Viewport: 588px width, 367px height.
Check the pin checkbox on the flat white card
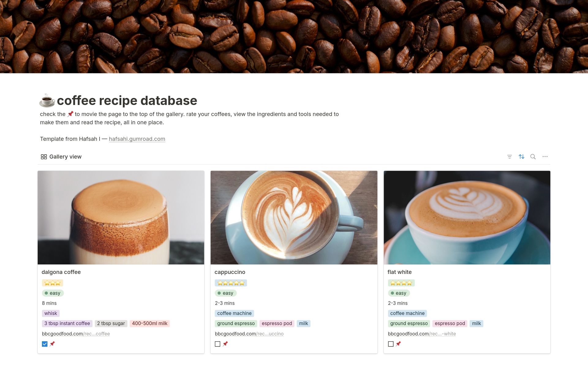390,344
